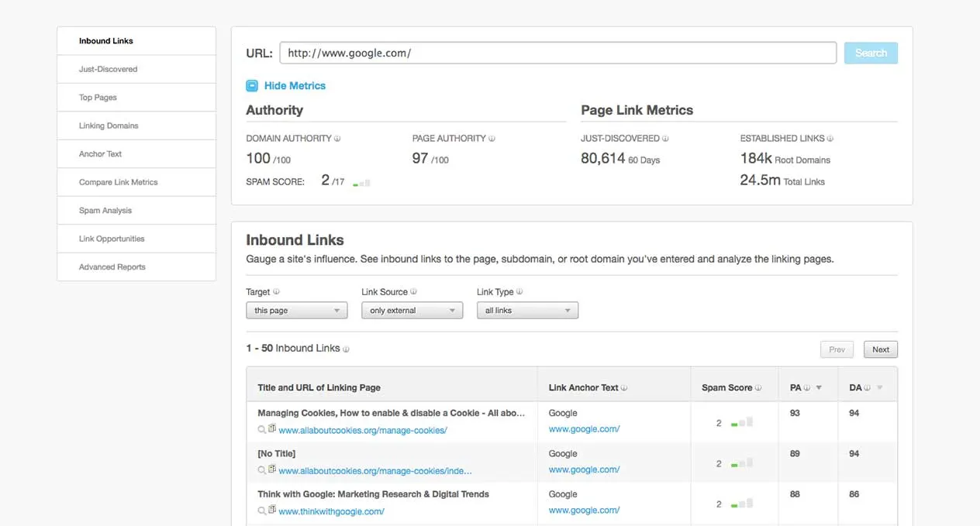Go to Top Pages in the sidebar
This screenshot has height=526, width=980.
136,98
